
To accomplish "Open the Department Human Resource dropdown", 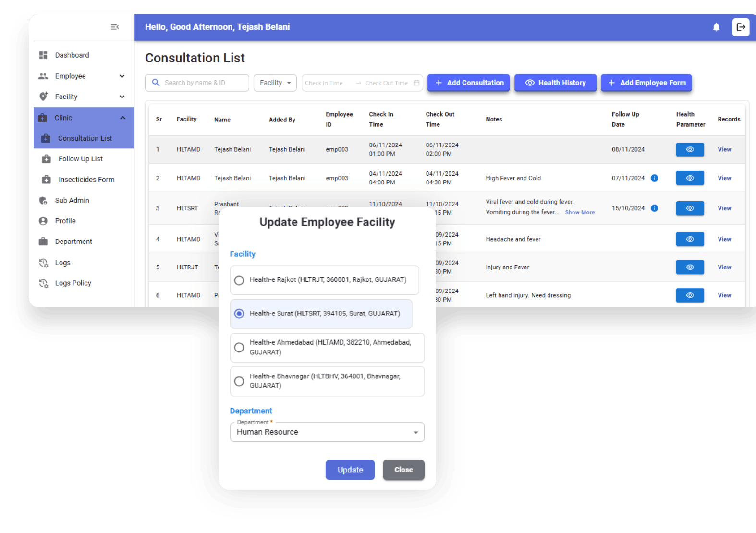I will pyautogui.click(x=327, y=432).
